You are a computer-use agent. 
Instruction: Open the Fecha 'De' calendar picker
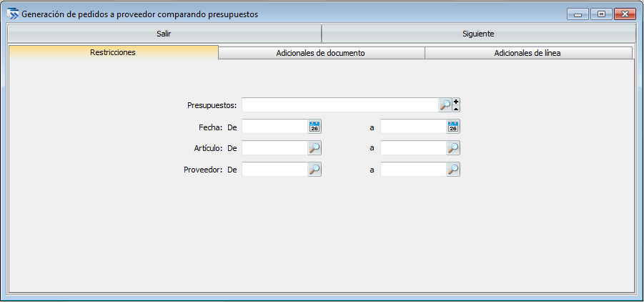point(314,127)
